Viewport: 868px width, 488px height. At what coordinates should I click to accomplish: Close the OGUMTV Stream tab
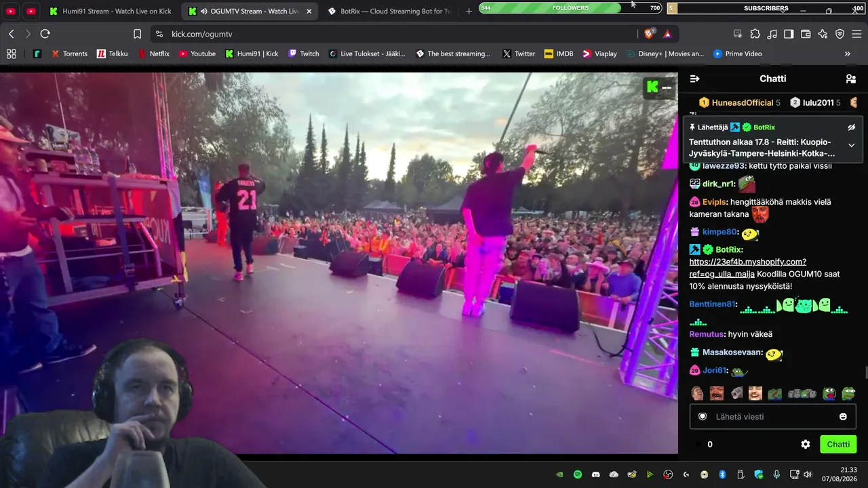[309, 12]
